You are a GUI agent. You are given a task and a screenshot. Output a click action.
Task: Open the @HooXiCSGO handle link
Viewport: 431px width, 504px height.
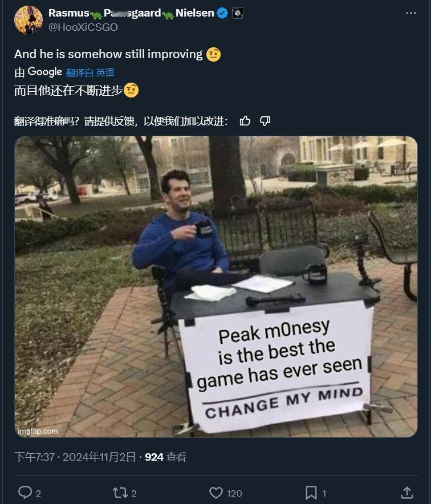click(83, 27)
